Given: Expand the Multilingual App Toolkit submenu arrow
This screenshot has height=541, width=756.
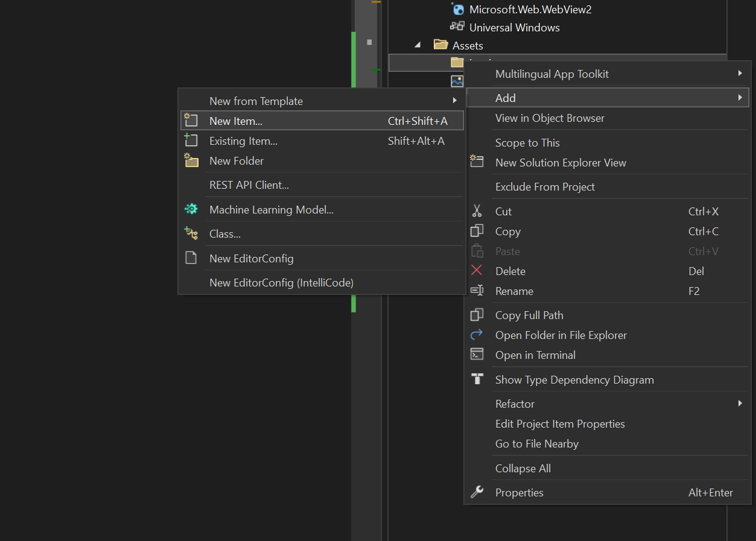Looking at the screenshot, I should (x=740, y=74).
